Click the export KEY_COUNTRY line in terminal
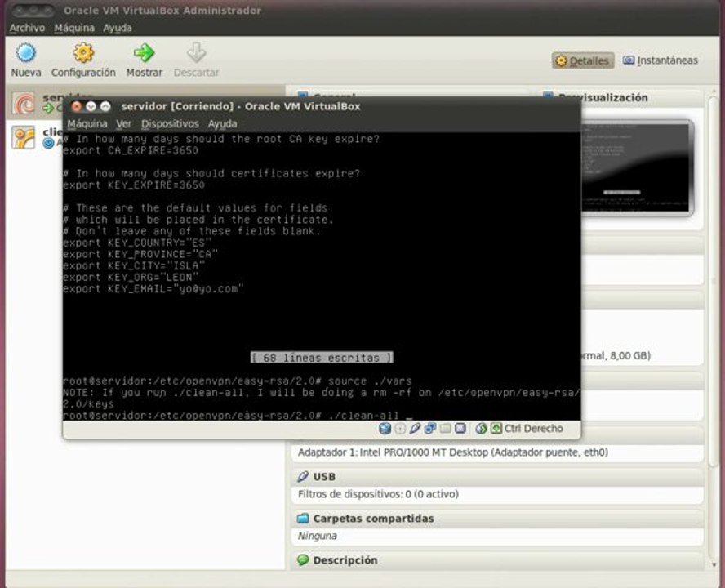 (137, 243)
